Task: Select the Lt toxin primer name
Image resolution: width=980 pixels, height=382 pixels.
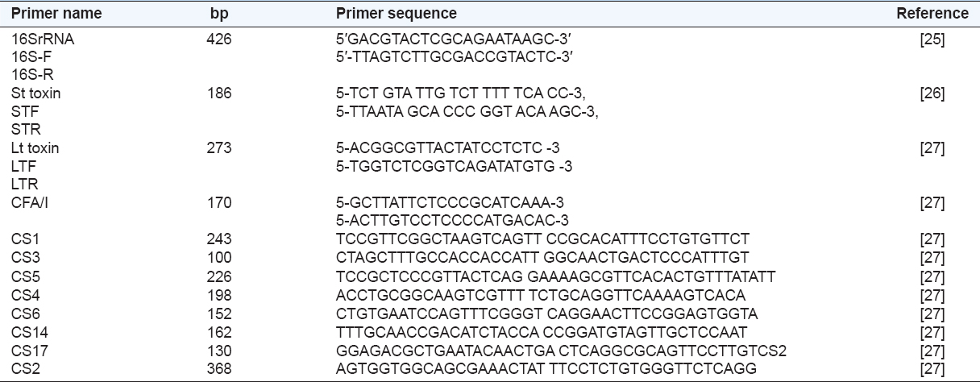Action: pyautogui.click(x=35, y=148)
